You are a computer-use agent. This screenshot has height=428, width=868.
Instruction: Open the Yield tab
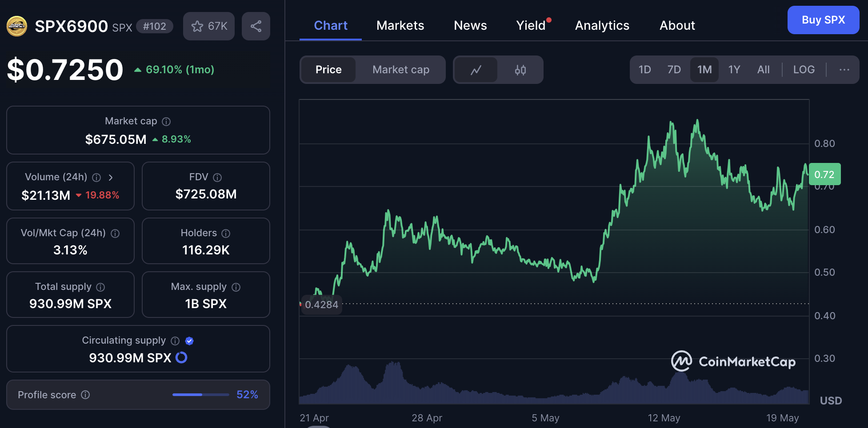(x=531, y=25)
